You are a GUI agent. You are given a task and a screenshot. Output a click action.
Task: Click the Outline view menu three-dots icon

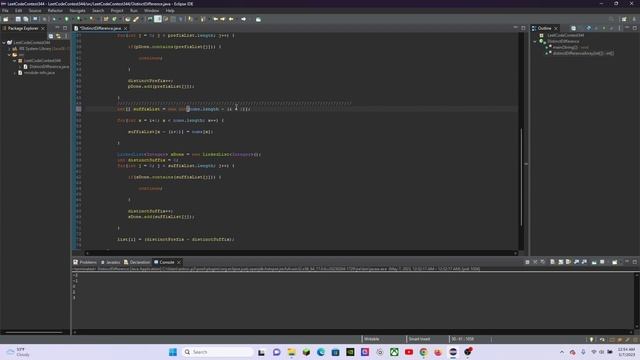point(620,28)
